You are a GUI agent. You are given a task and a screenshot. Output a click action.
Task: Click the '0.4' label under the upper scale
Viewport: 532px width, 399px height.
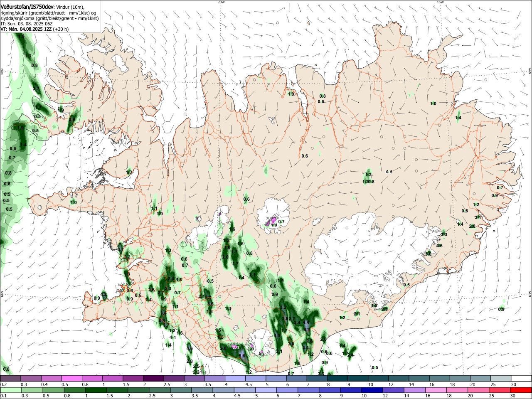(x=44, y=384)
